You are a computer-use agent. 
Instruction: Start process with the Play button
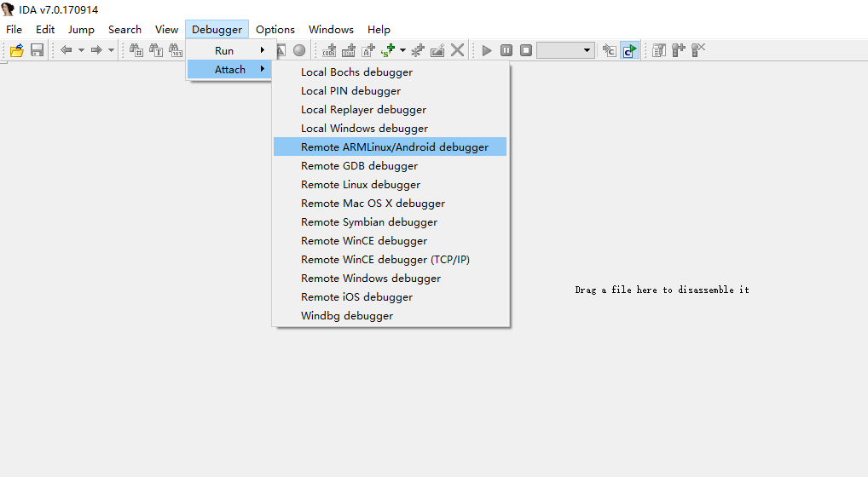coord(487,50)
